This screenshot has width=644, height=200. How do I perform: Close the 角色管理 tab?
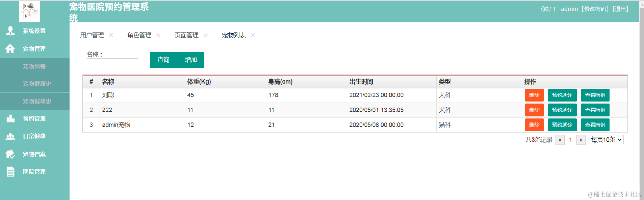point(158,35)
